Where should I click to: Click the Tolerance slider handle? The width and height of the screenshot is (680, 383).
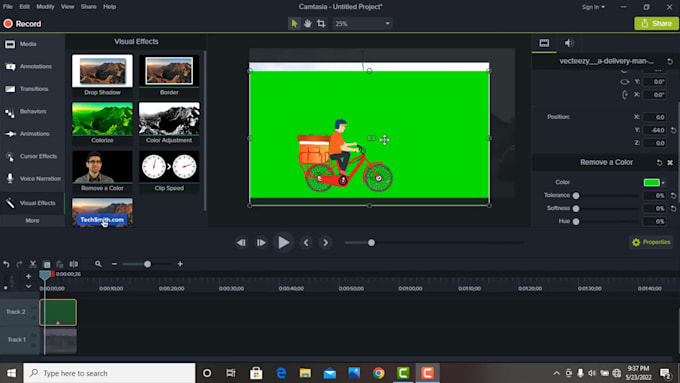(x=576, y=196)
